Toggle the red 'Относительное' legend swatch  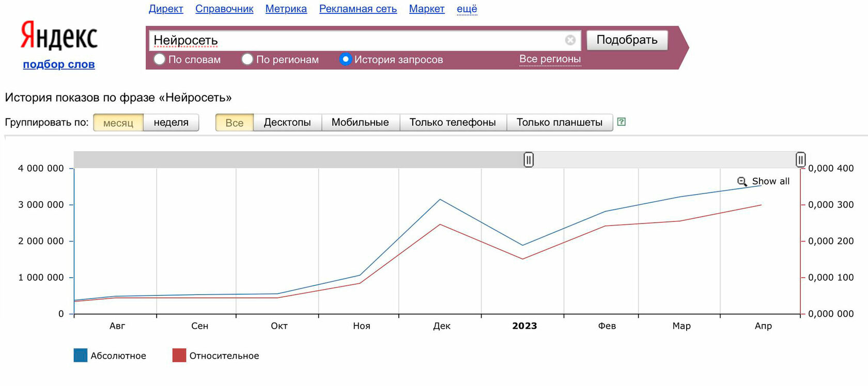179,355
